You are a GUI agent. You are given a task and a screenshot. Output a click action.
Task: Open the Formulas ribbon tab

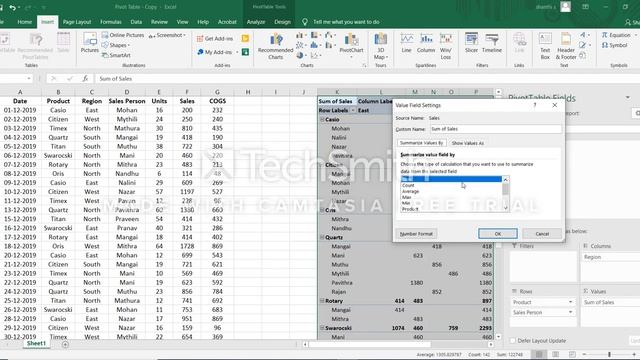pos(111,22)
